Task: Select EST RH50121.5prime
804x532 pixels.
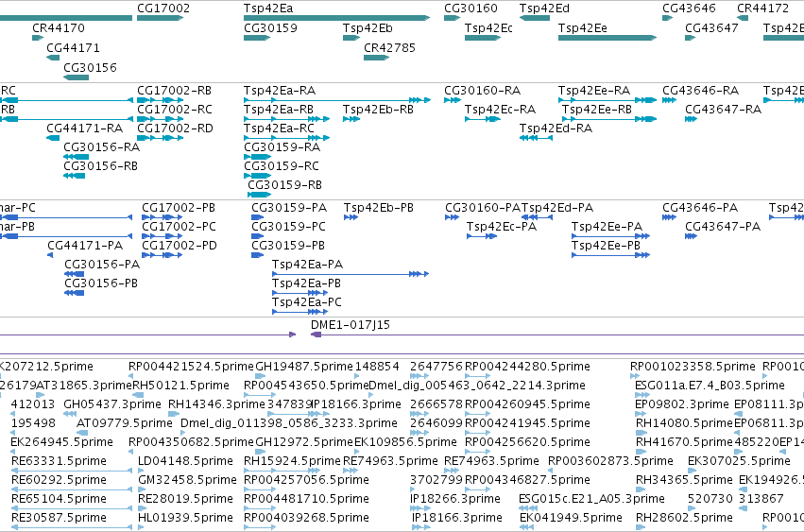Action: 180,386
